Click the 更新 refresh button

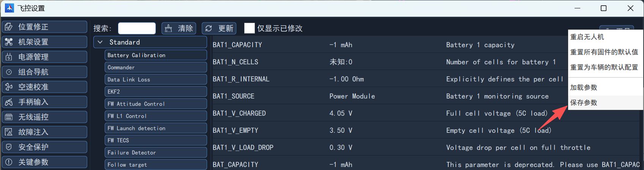pyautogui.click(x=219, y=29)
